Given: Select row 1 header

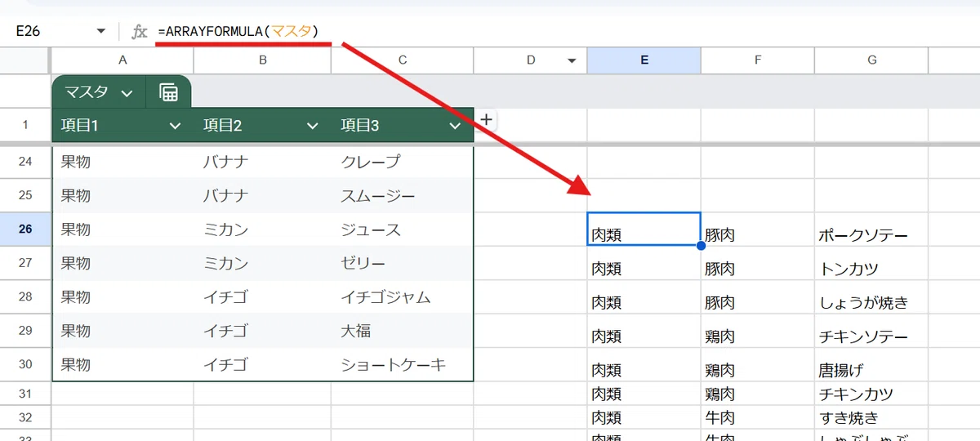Looking at the screenshot, I should [x=25, y=125].
